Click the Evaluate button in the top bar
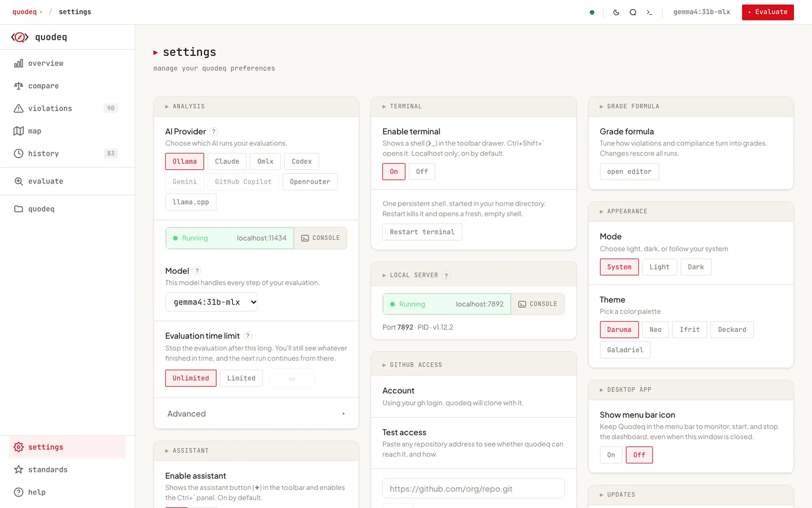Screen dimensions: 812x508 pos(768,12)
